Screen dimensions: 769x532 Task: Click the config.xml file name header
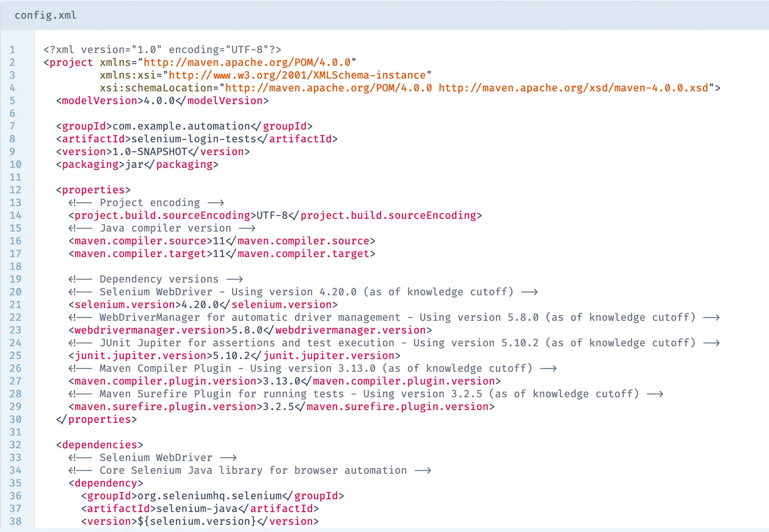45,15
